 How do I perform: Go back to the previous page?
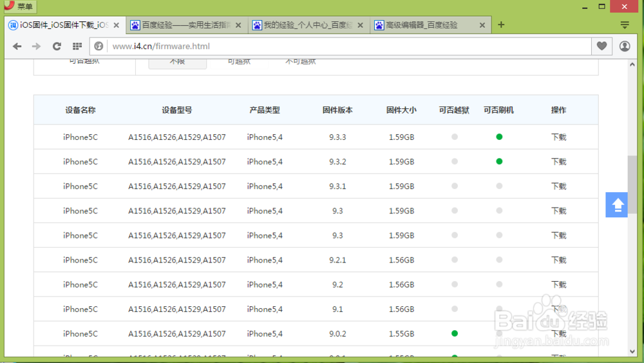(x=17, y=46)
